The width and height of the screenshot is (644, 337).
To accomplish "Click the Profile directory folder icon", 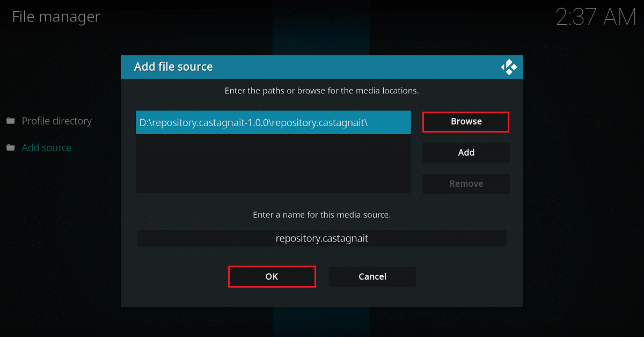I will pos(11,121).
